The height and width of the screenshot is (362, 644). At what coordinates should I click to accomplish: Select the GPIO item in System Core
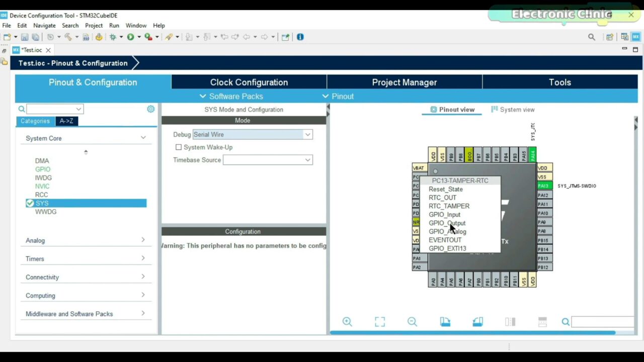click(43, 169)
